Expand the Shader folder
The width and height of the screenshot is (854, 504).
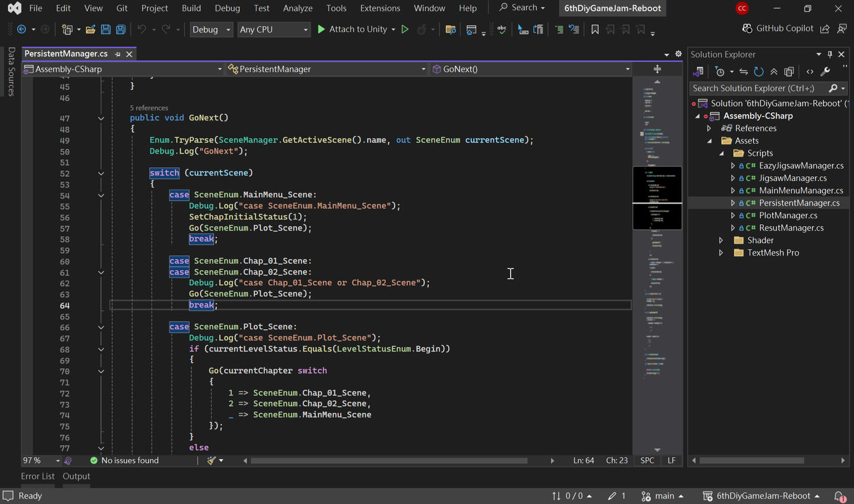[x=721, y=240]
